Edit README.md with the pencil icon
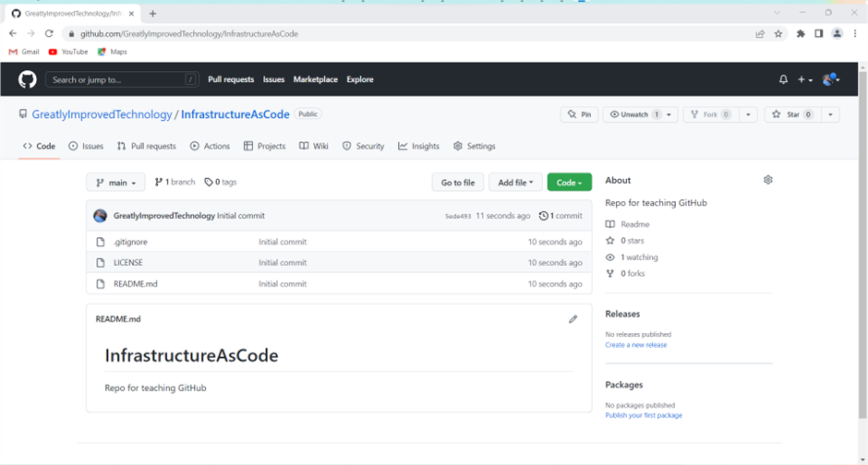Screen dimensions: 868x465 (x=573, y=319)
